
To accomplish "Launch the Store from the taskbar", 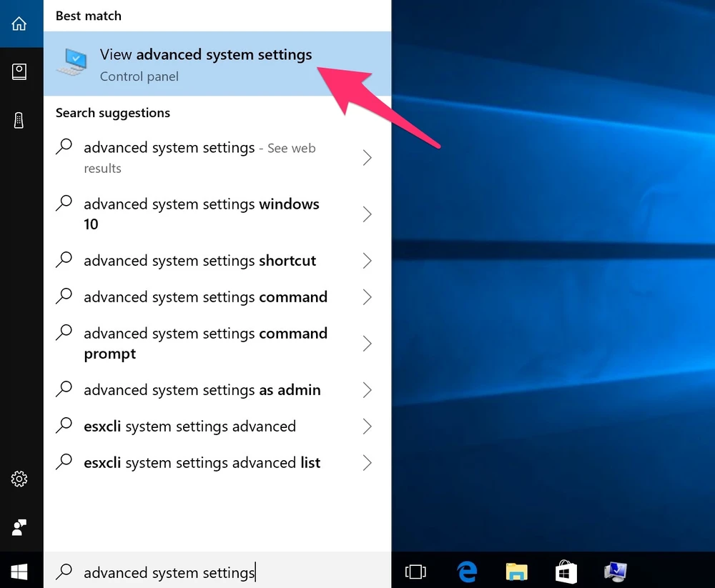I will coord(566,572).
